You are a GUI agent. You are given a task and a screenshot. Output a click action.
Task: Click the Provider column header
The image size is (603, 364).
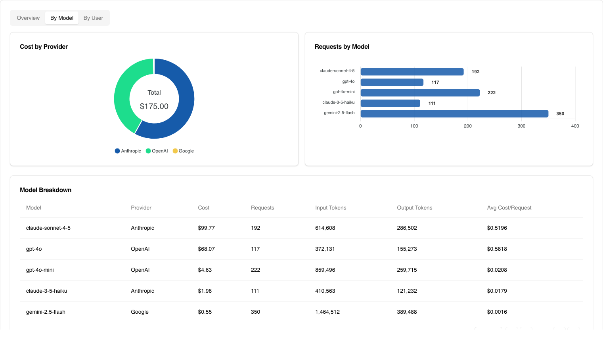click(x=141, y=208)
